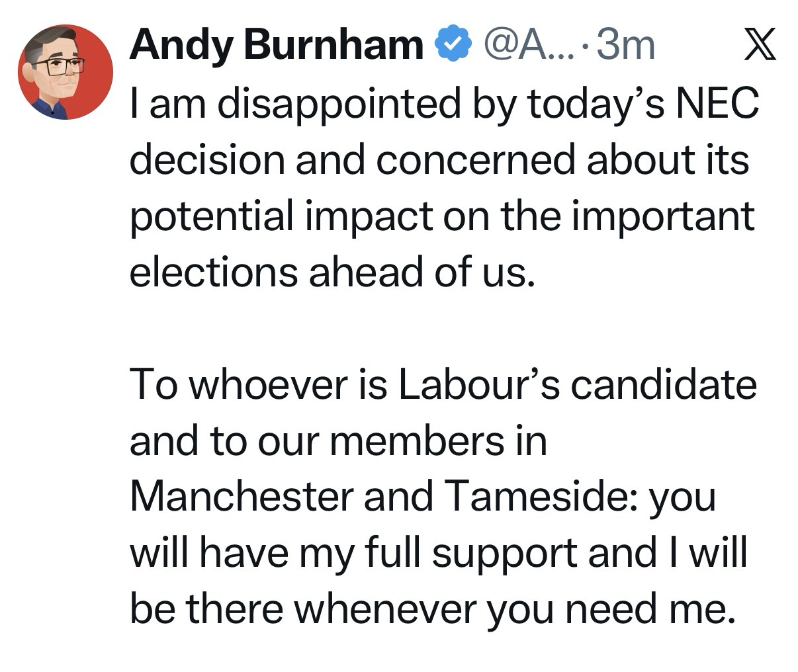The image size is (798, 672).
Task: Click the word "candidate" in the tweet
Action: pos(664,384)
